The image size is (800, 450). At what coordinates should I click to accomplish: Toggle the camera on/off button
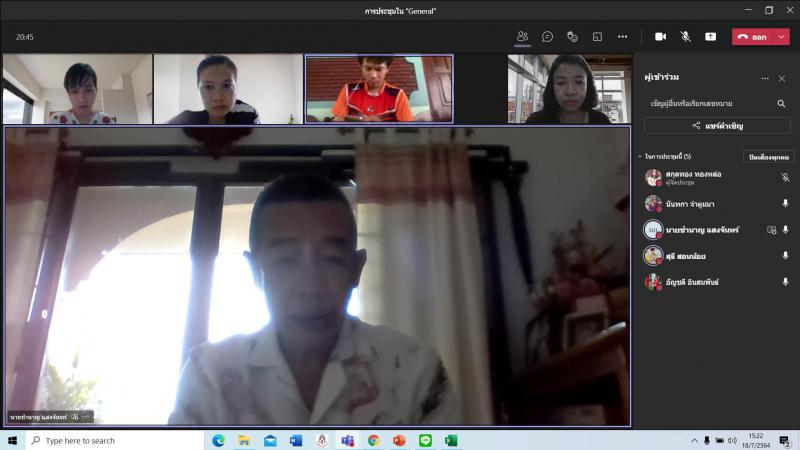tap(660, 37)
